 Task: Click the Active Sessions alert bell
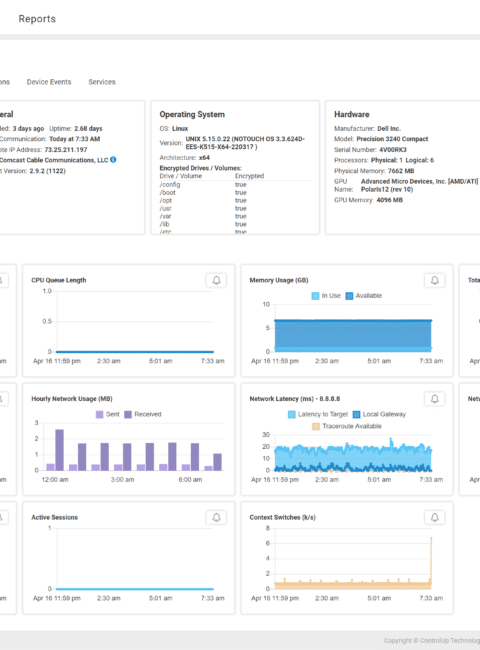[x=216, y=517]
